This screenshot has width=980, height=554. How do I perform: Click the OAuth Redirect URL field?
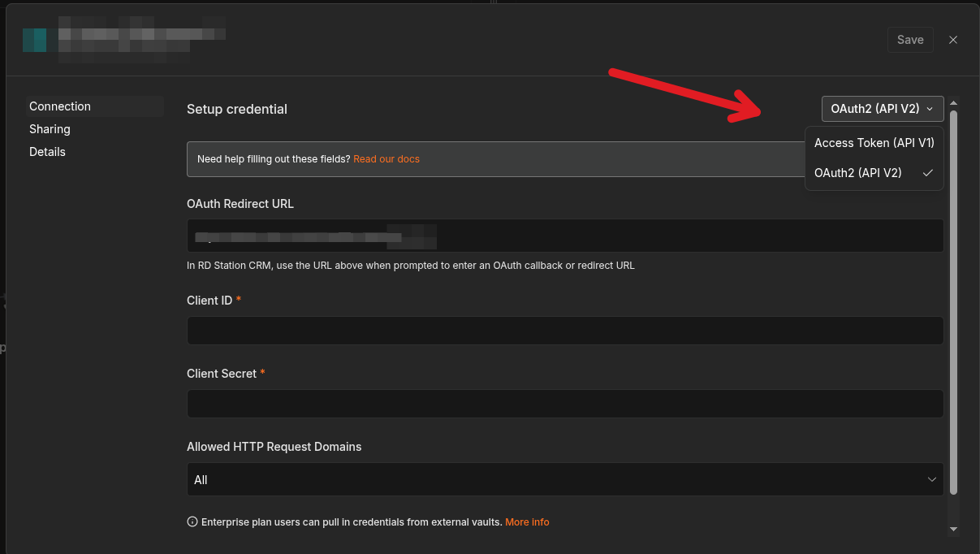pyautogui.click(x=565, y=236)
